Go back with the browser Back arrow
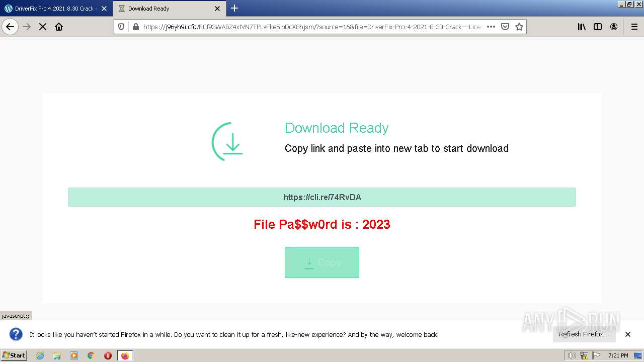Viewport: 644px width, 362px height. coord(10,27)
